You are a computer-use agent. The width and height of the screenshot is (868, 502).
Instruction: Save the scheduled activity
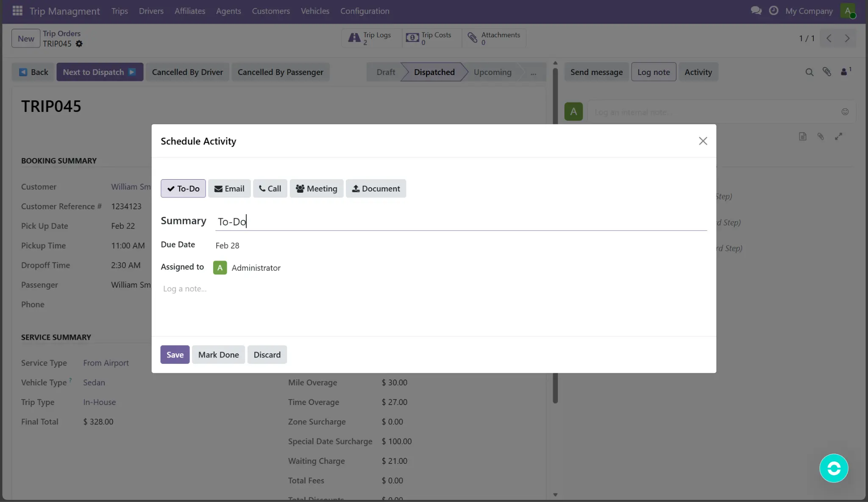[175, 355]
